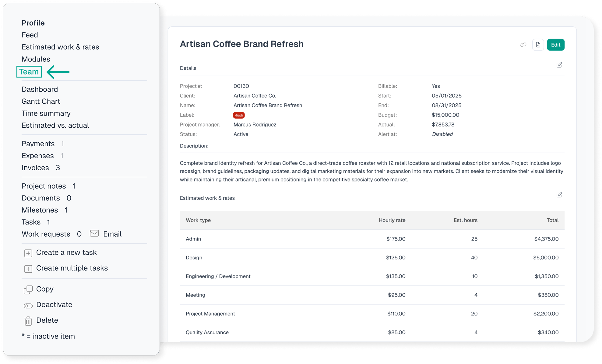Viewport: 602px width, 364px height.
Task: Select Milestones in the sidebar
Action: pyautogui.click(x=40, y=210)
